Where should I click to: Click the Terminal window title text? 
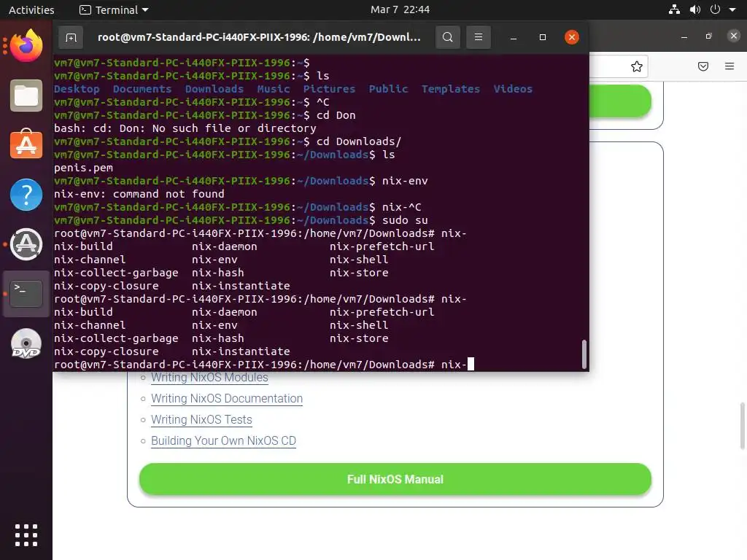pyautogui.click(x=259, y=37)
